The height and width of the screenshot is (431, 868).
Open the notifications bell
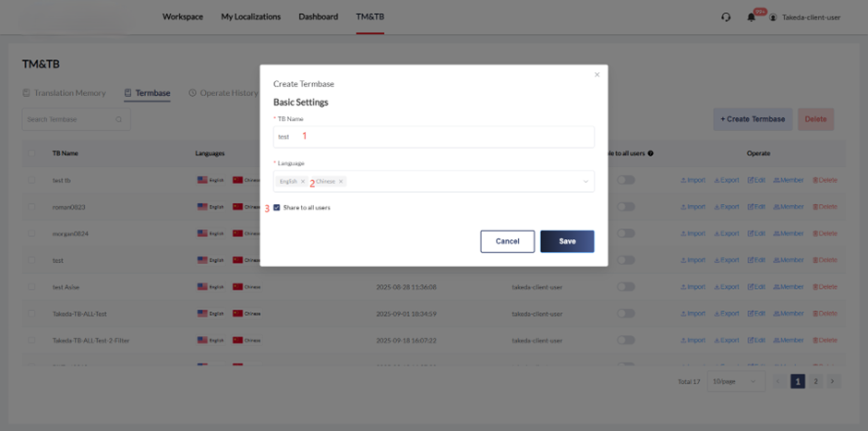[751, 17]
